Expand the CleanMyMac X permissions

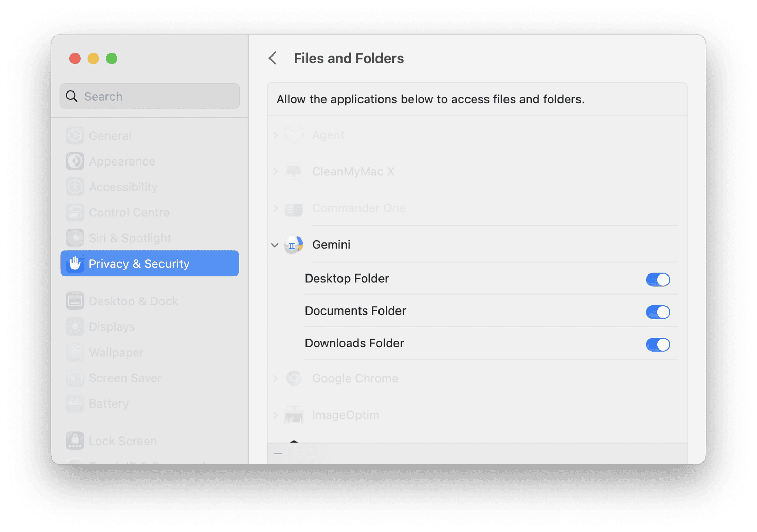pyautogui.click(x=275, y=171)
